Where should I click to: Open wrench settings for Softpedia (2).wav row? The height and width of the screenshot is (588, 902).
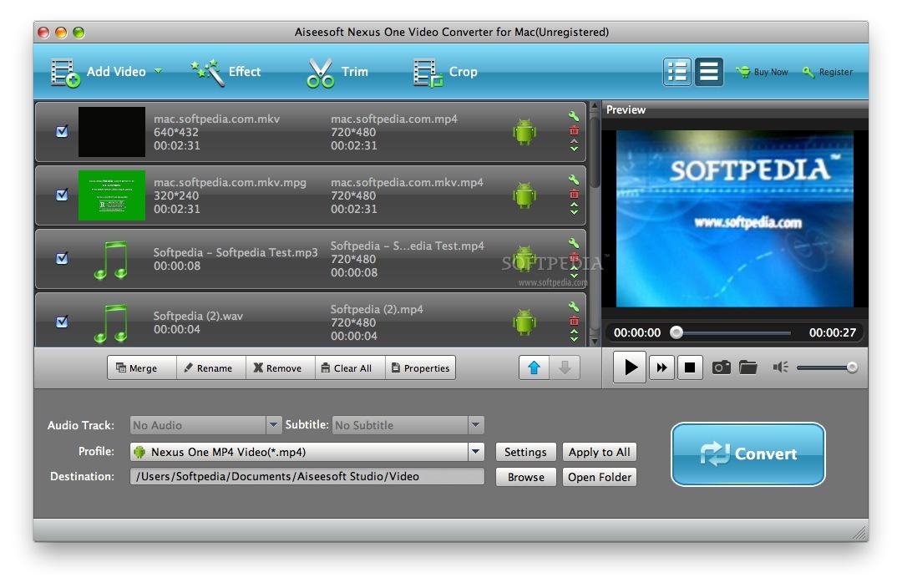pyautogui.click(x=574, y=306)
